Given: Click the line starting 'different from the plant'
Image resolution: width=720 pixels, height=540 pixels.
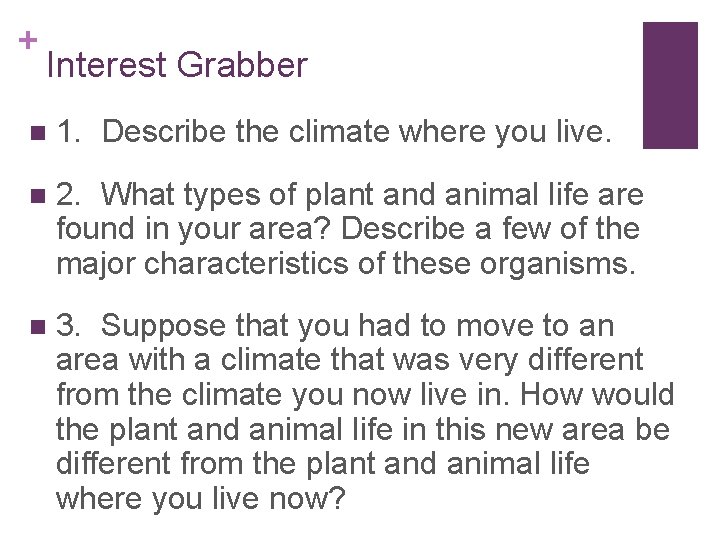Looking at the screenshot, I should click(323, 464).
